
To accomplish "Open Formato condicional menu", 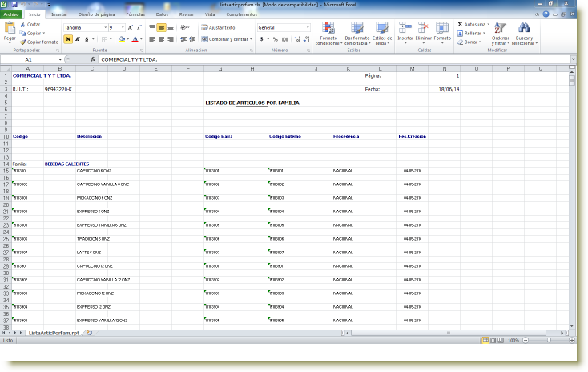I will pos(328,34).
